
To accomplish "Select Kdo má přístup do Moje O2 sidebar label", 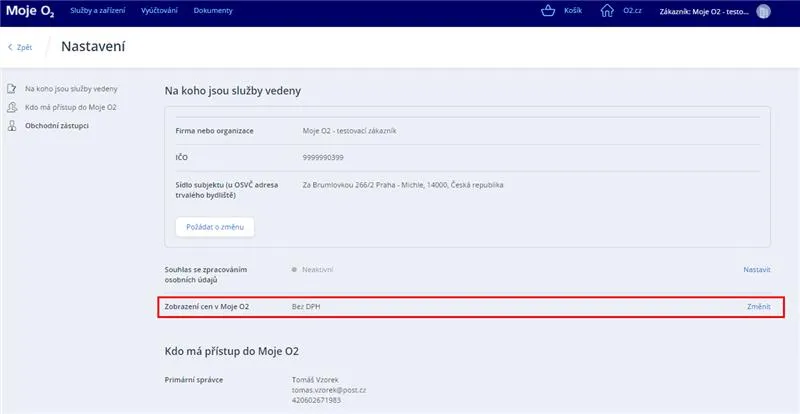I will [63, 107].
